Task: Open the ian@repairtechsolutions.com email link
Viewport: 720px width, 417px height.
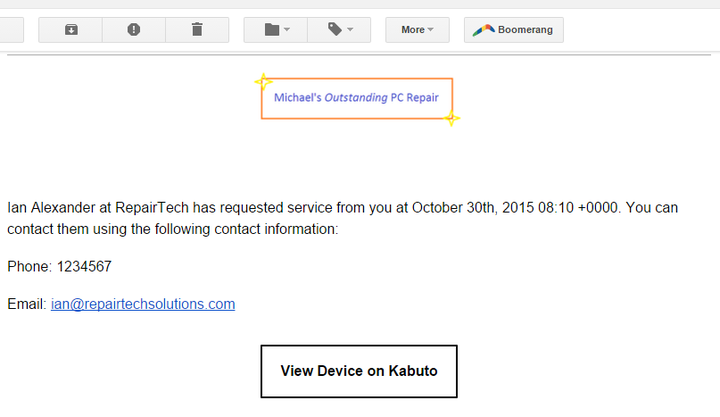Action: point(143,304)
